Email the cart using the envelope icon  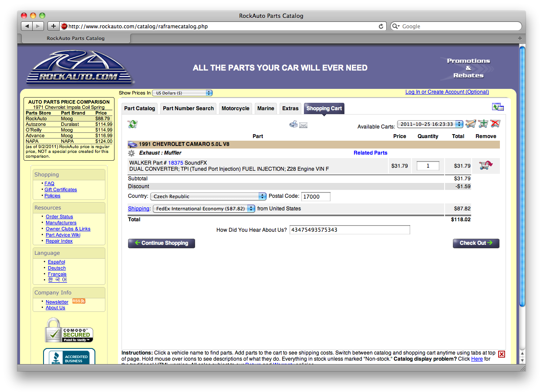tap(304, 125)
